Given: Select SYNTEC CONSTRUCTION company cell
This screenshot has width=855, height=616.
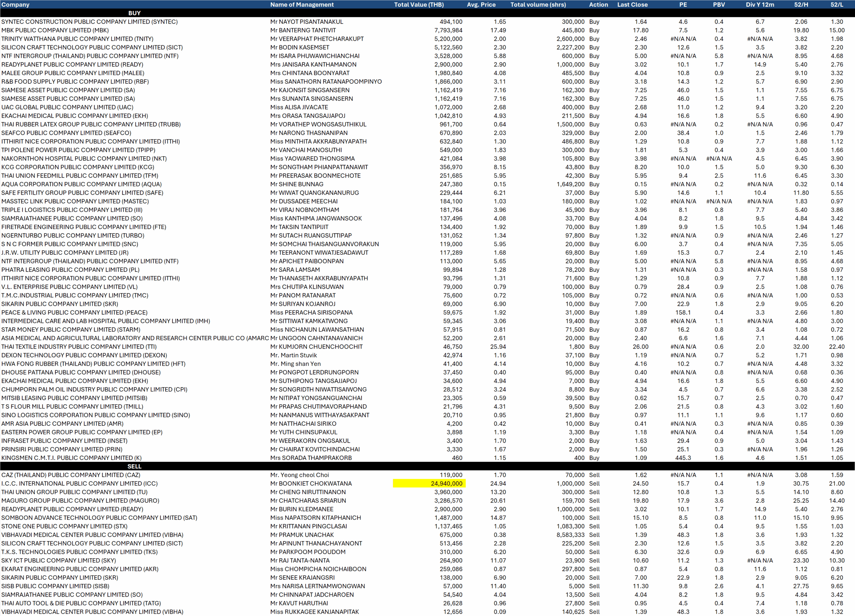Looking at the screenshot, I should [90, 22].
